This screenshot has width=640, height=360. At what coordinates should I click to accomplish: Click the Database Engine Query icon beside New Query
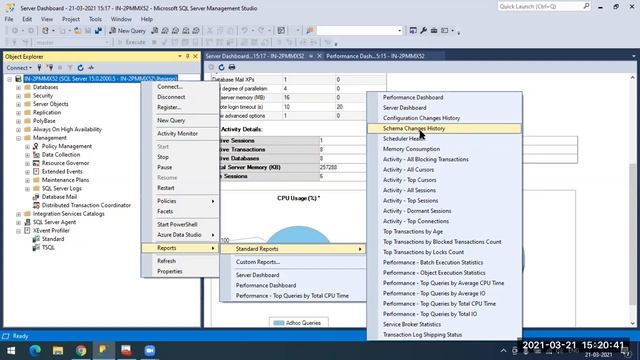tap(155, 31)
